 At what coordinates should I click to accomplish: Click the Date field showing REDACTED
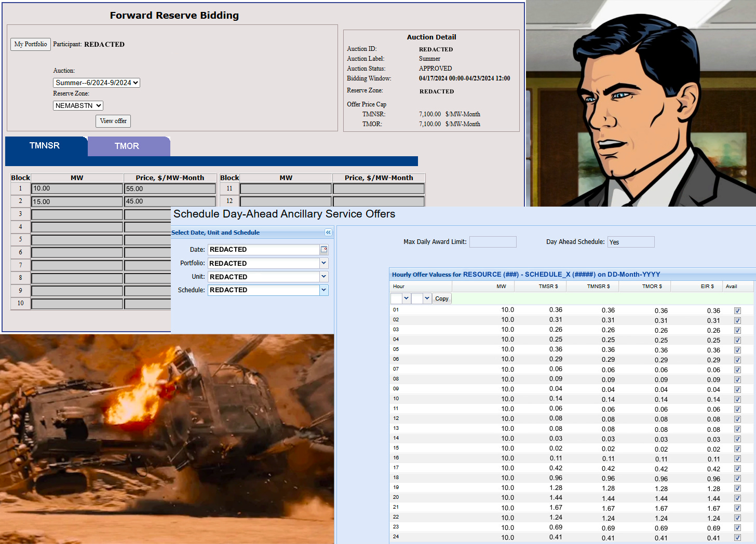[x=264, y=250]
